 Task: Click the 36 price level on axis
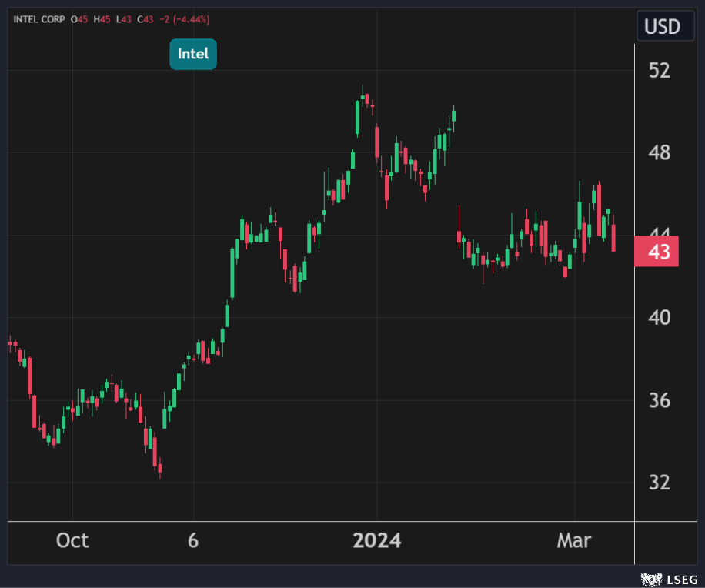point(660,400)
